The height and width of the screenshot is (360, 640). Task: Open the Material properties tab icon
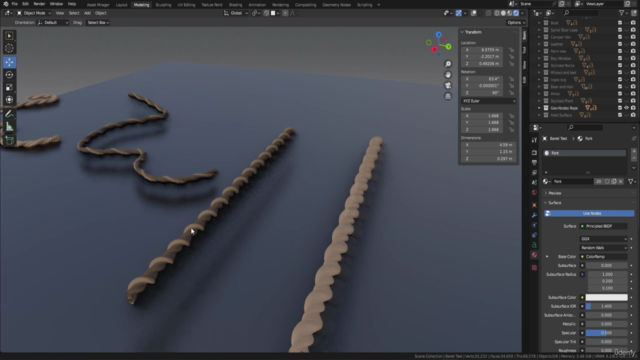click(x=534, y=255)
